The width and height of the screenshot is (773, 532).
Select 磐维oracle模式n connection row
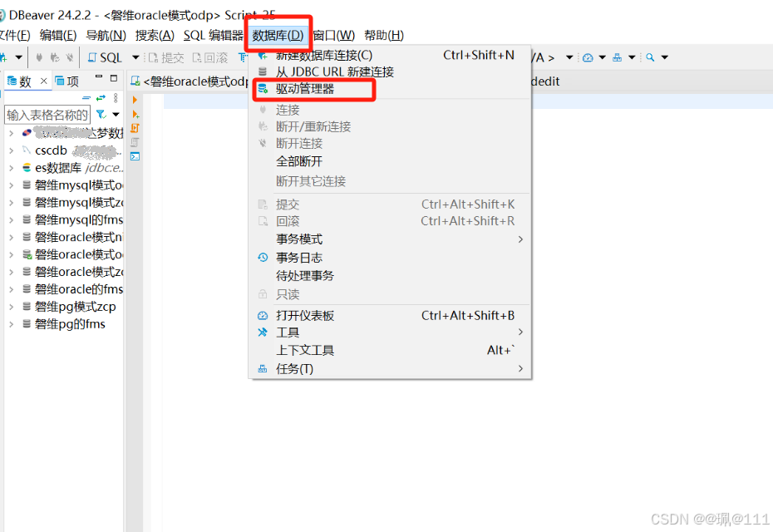(72, 237)
